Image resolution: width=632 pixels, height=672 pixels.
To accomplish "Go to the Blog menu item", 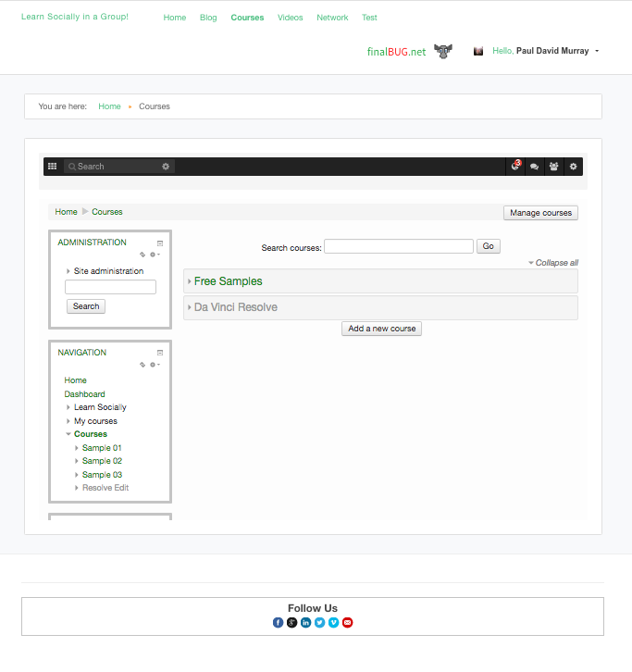I will click(208, 18).
